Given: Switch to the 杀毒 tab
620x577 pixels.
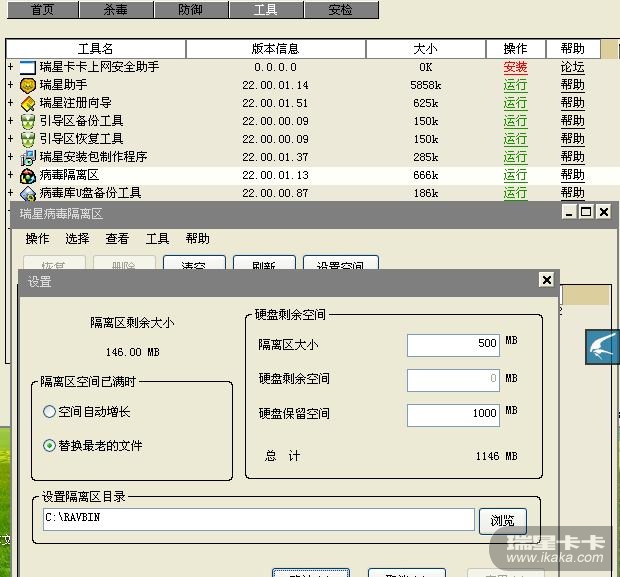Looking at the screenshot, I should coord(116,9).
